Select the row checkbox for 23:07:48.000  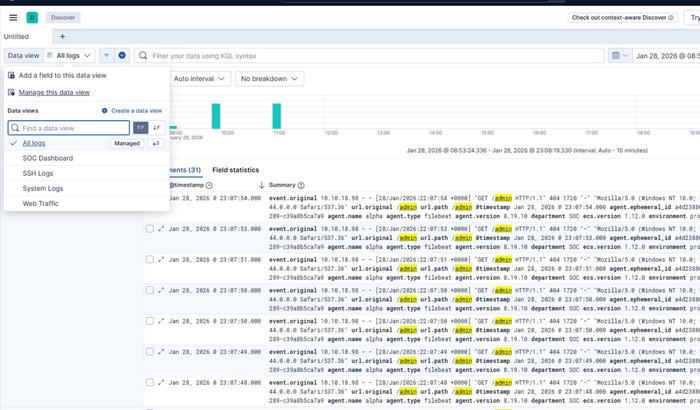click(150, 383)
